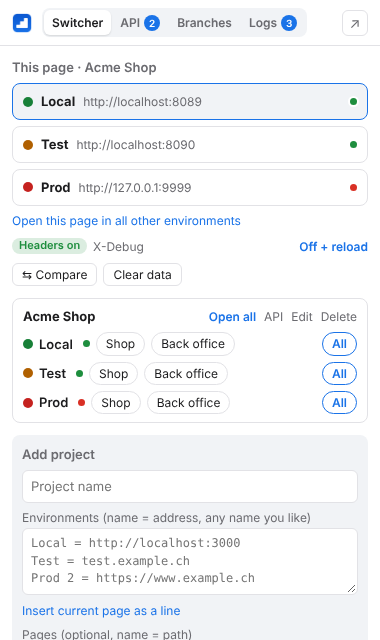Open Back office in the Local row
The height and width of the screenshot is (640, 380).
[x=193, y=344]
